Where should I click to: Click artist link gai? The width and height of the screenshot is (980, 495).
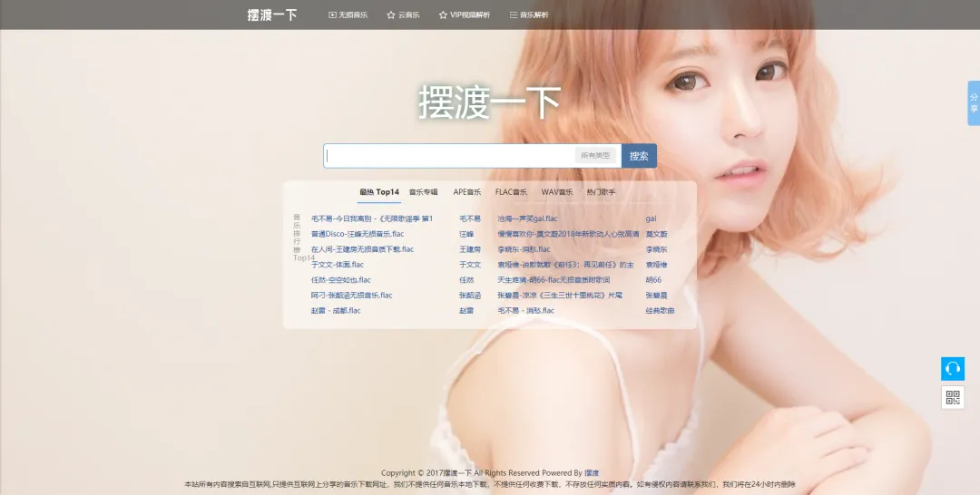[652, 218]
